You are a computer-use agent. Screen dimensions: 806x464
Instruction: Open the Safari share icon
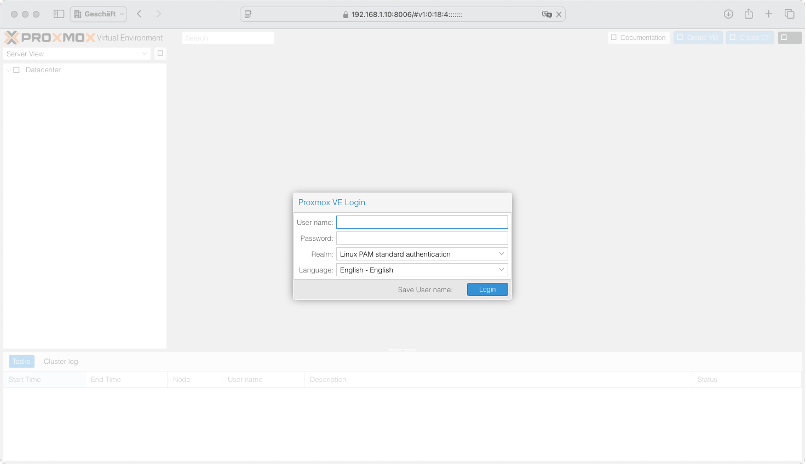click(748, 14)
